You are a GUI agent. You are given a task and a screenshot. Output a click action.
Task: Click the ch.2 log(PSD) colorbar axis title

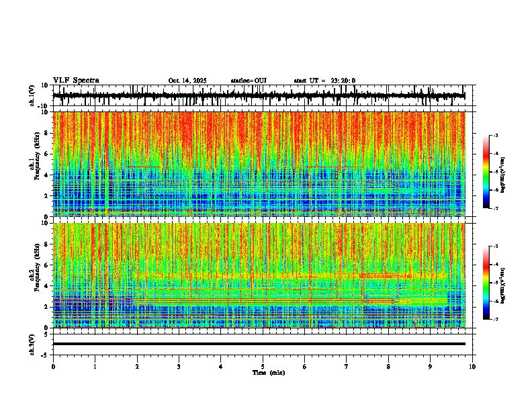coord(503,285)
